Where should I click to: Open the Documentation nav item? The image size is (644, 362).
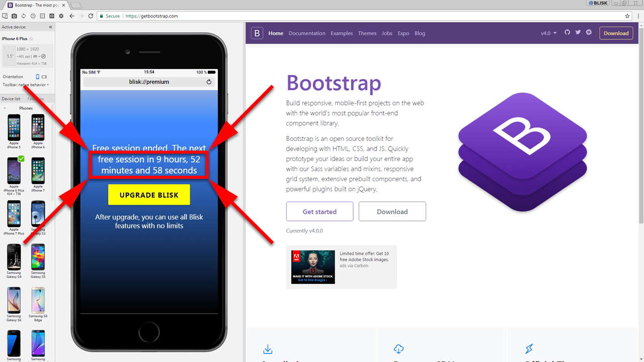pos(307,33)
